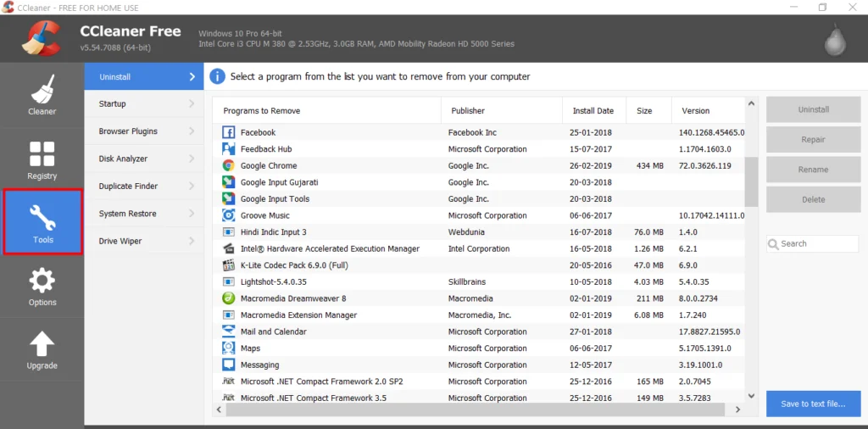Select the Macromedia Extension Manager icon
The width and height of the screenshot is (868, 429).
[x=228, y=315]
